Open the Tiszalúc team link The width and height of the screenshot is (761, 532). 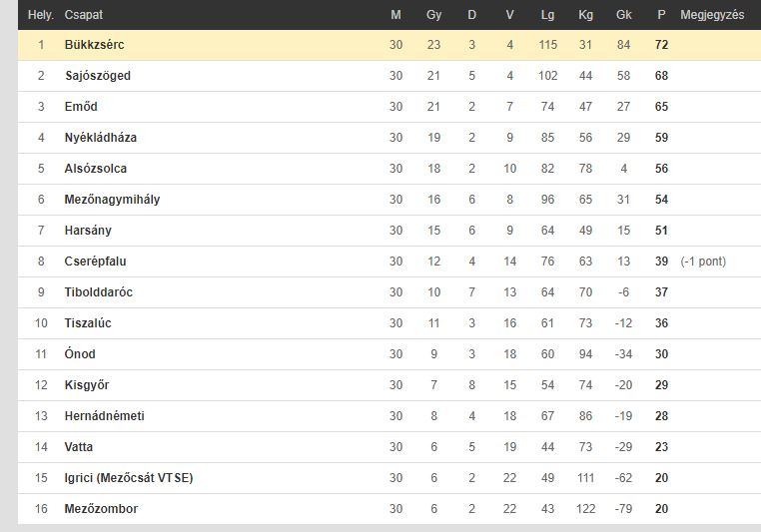tap(88, 323)
